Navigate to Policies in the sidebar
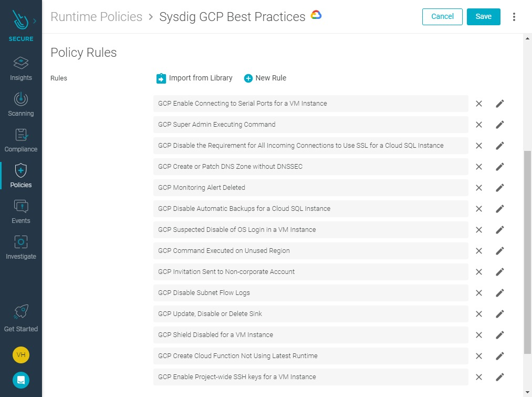This screenshot has height=397, width=532. (20, 176)
